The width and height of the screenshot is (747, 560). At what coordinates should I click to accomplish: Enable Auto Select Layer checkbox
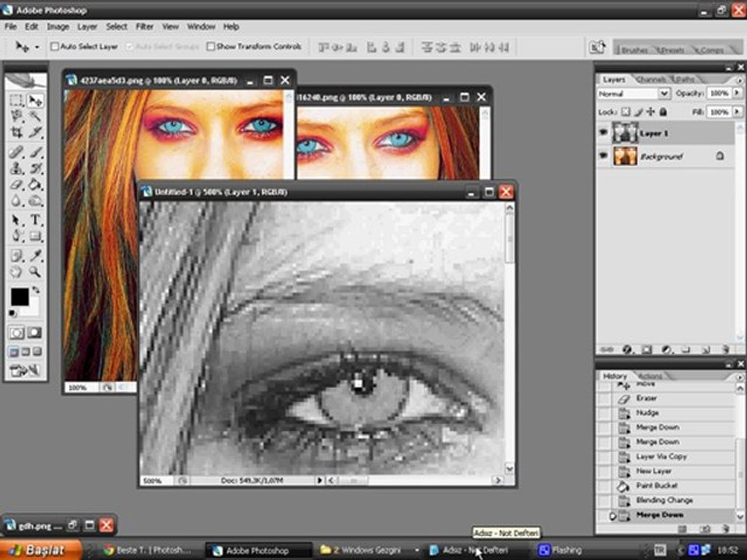[54, 46]
